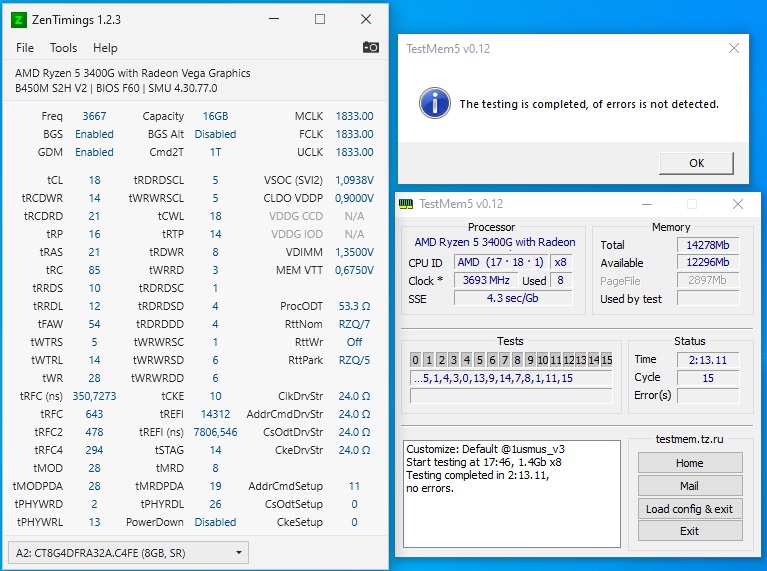The height and width of the screenshot is (571, 767).
Task: Click the AddrCmdSetup value 11
Action: [x=354, y=486]
